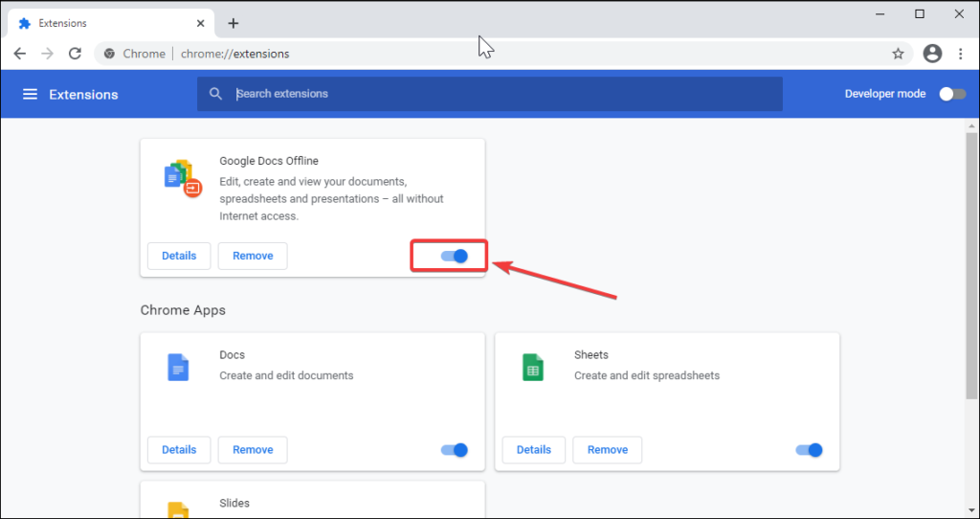The image size is (980, 519).
Task: Bookmark this page with the star icon
Action: (x=898, y=54)
